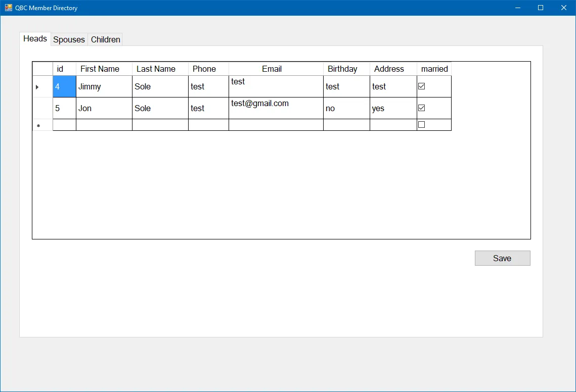Select the Heads tab
The height and width of the screenshot is (392, 576).
point(35,38)
